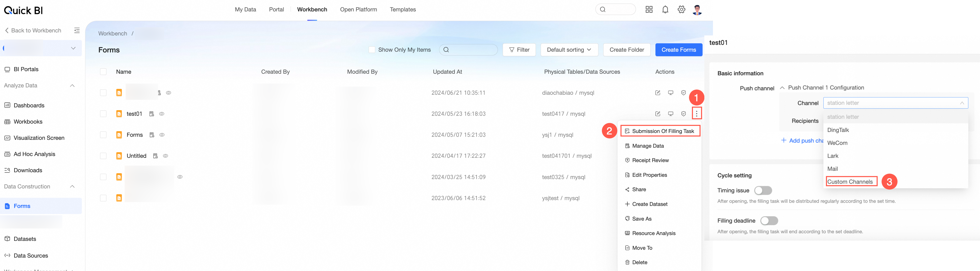Viewport: 980px width, 271px height.
Task: Click the Data Sources sidebar icon
Action: (x=7, y=255)
